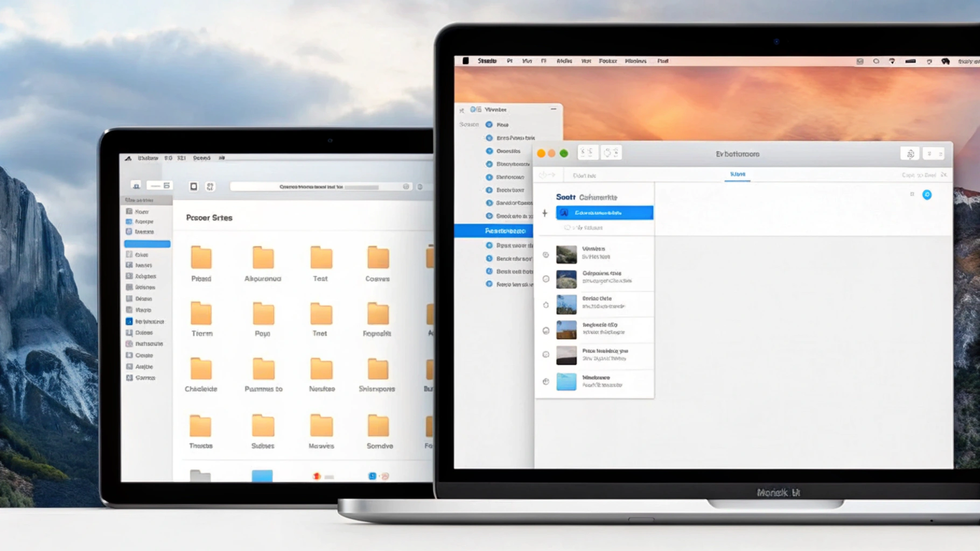Open the Wi-Fi icon in the menu bar
This screenshot has height=551, width=980.
[x=892, y=61]
